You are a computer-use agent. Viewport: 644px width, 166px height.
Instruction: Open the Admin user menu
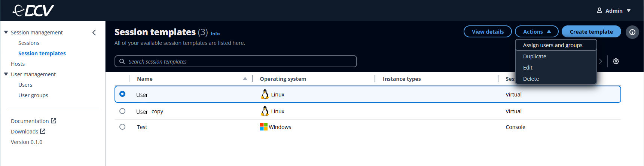coord(614,10)
